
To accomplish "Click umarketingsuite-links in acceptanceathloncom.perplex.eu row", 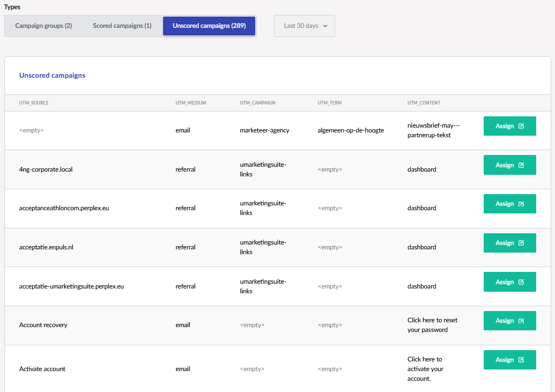I will (263, 208).
